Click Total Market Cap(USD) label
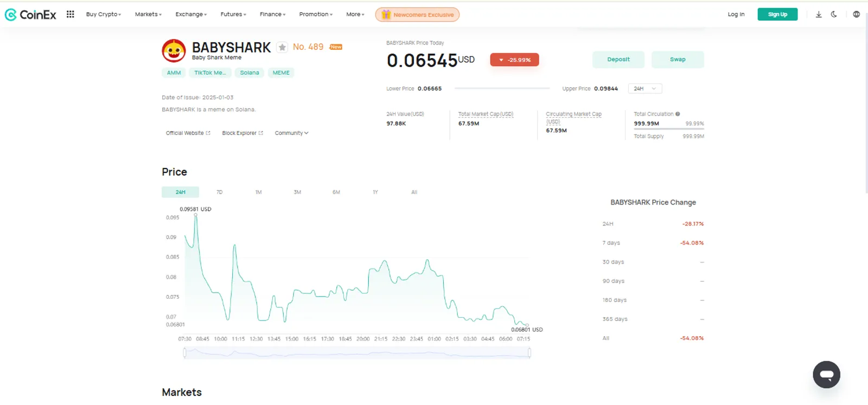This screenshot has width=868, height=405. [486, 114]
